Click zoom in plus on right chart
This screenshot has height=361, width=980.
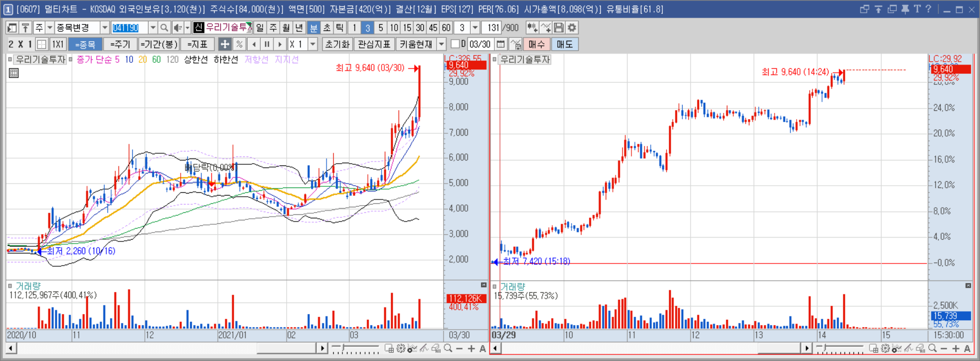tap(956, 348)
